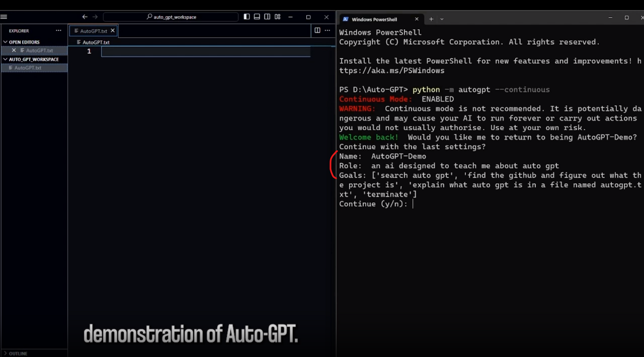Click the red 'Continuous Mode:' text
The height and width of the screenshot is (357, 644).
[376, 99]
